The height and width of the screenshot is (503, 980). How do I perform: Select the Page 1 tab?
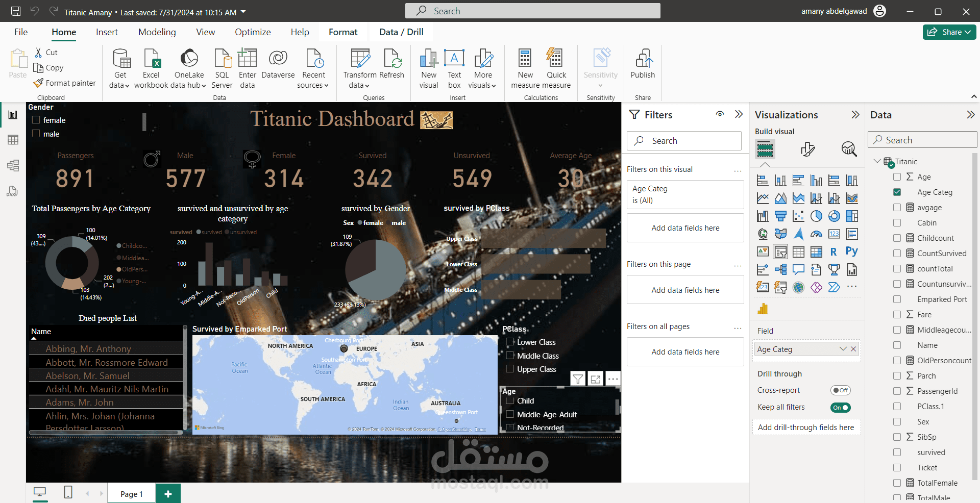point(131,494)
